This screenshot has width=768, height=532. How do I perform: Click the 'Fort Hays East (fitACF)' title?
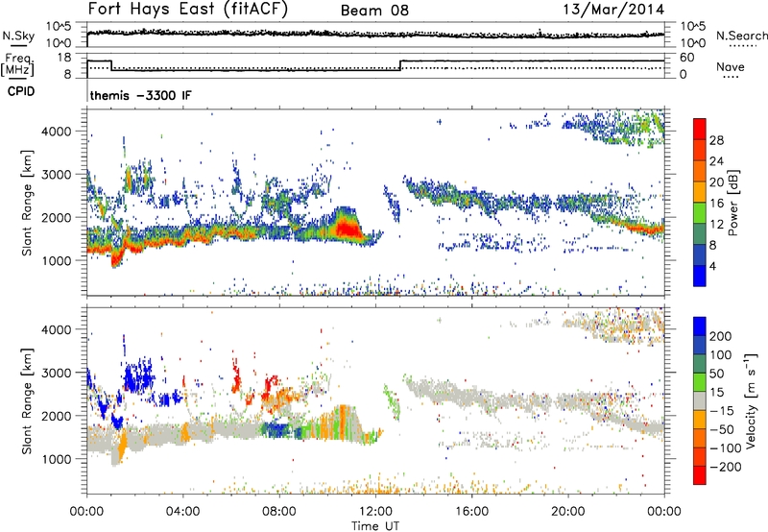click(x=188, y=9)
